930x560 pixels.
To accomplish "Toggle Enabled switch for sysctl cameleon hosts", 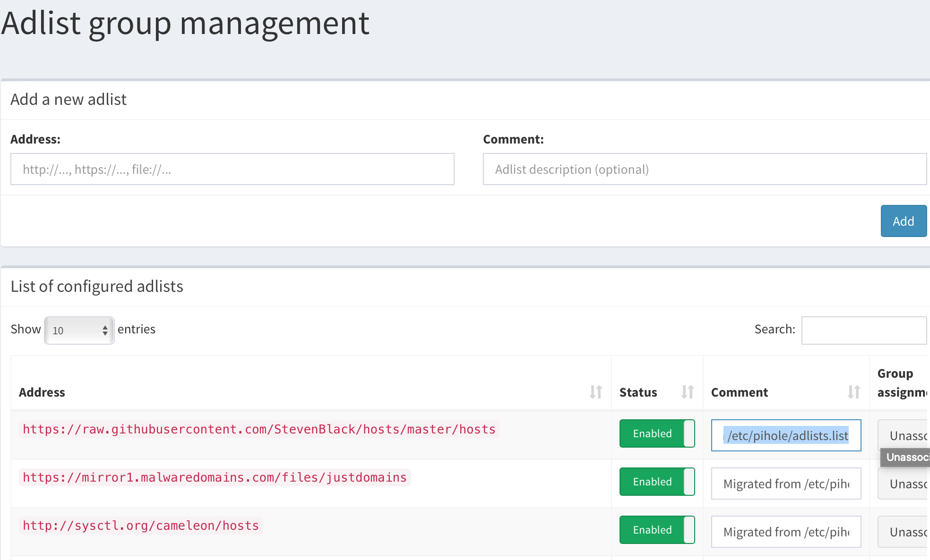I will 657,530.
